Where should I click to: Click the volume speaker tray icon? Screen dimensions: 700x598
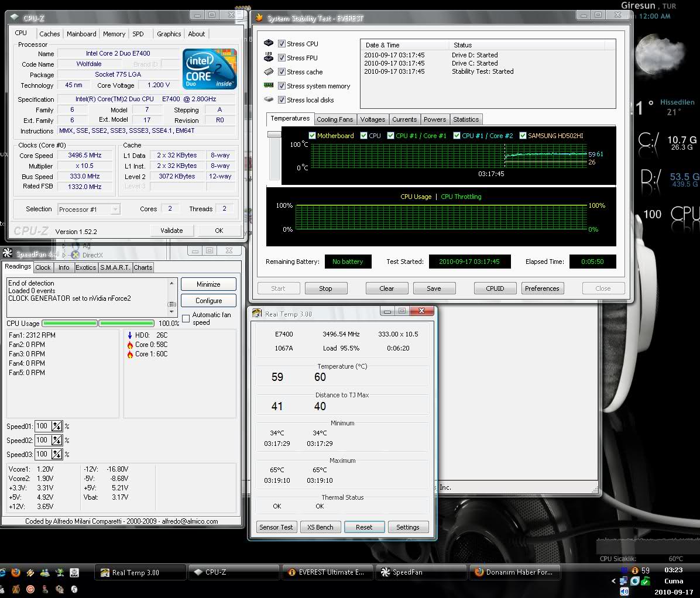coord(624,592)
